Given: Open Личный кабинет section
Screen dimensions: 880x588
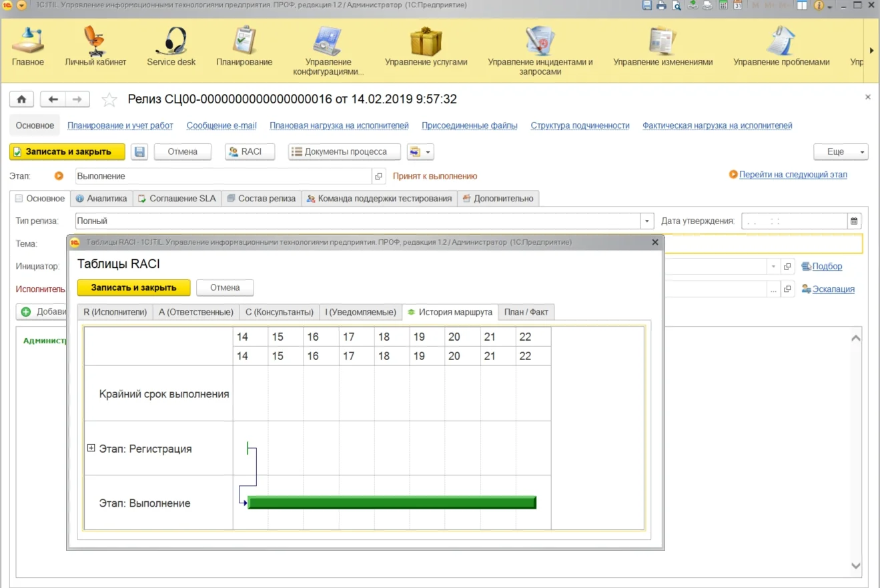Looking at the screenshot, I should coord(95,47).
